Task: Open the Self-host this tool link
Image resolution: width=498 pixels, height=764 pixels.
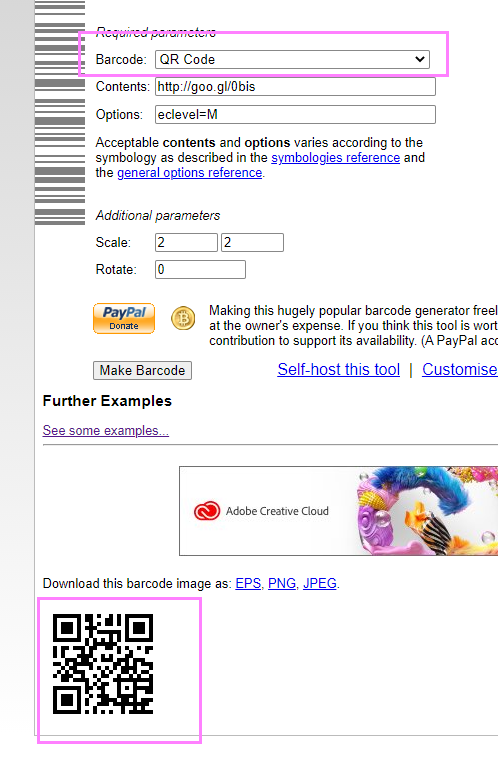Action: tap(339, 369)
